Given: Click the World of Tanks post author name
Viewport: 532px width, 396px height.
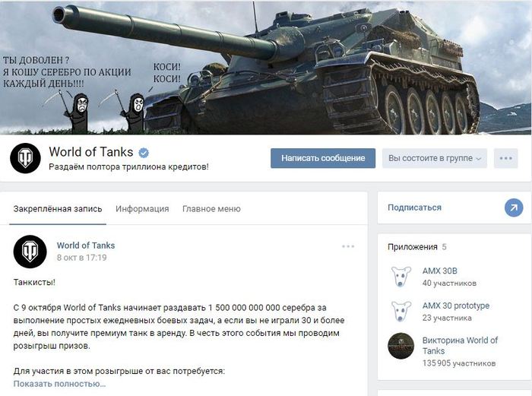Looking at the screenshot, I should coord(86,246).
